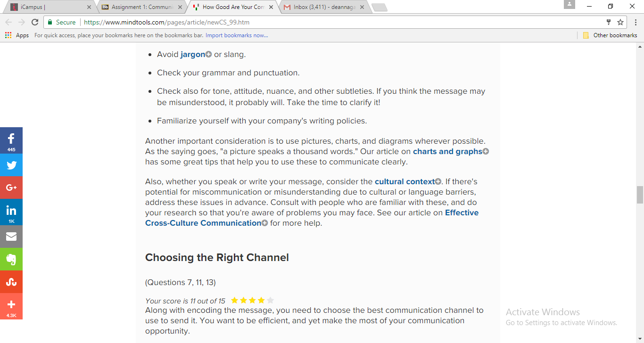
Task: Click Import bookmarks now link
Action: (237, 35)
